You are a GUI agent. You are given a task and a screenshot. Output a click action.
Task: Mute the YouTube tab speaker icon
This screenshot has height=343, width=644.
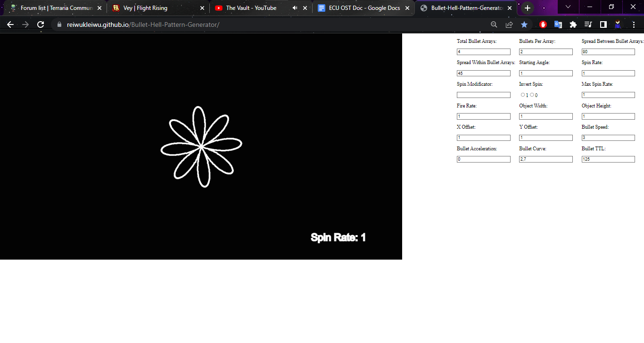(295, 8)
